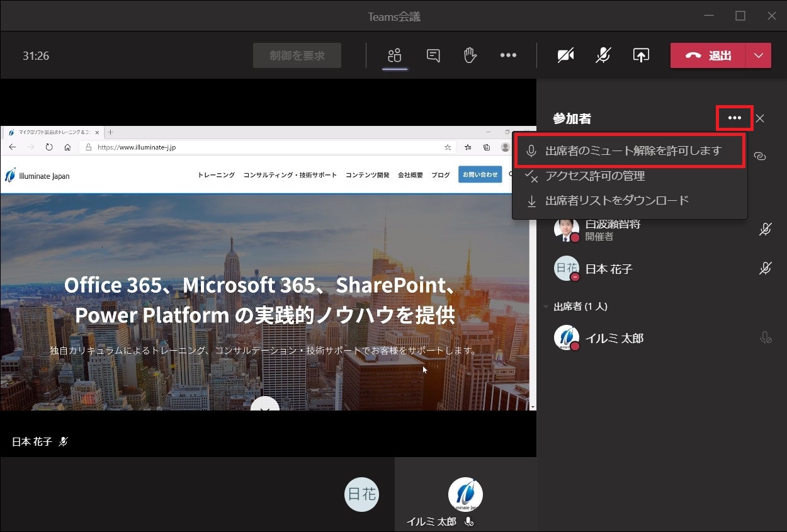This screenshot has width=787, height=532.
Task: Click the お問い合わせ button on site
Action: pyautogui.click(x=480, y=174)
